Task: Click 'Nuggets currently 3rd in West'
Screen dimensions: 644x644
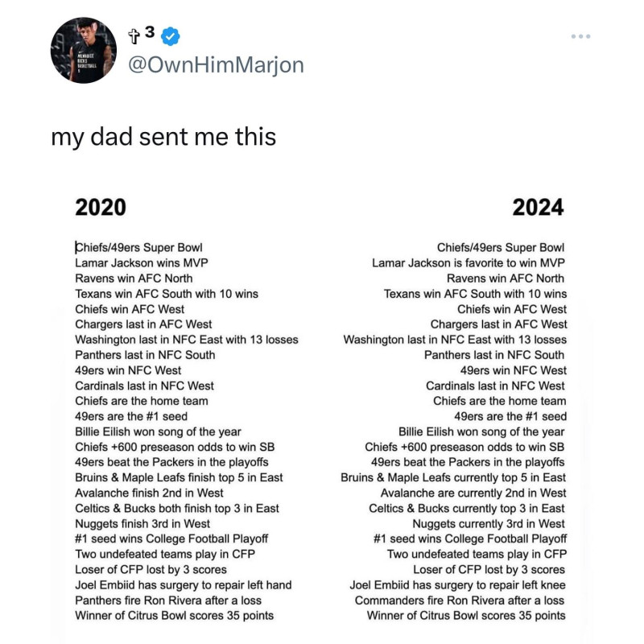Action: tap(489, 524)
